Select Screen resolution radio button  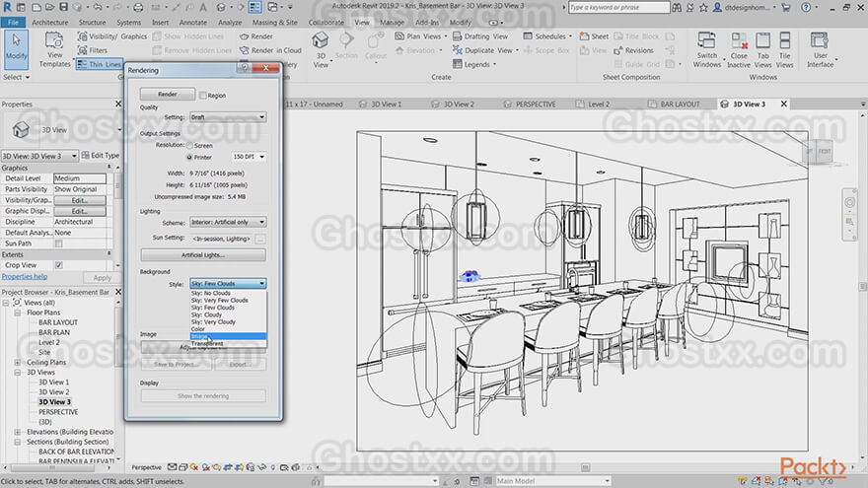coord(189,146)
